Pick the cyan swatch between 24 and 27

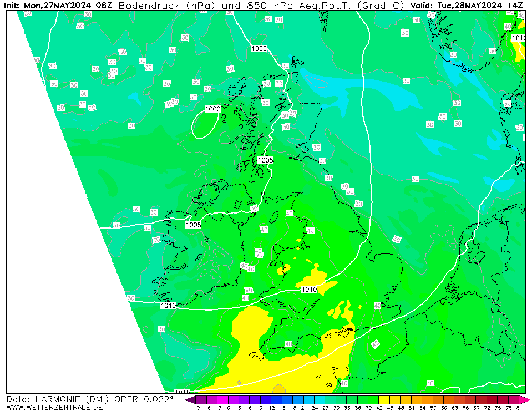pyautogui.click(x=320, y=400)
